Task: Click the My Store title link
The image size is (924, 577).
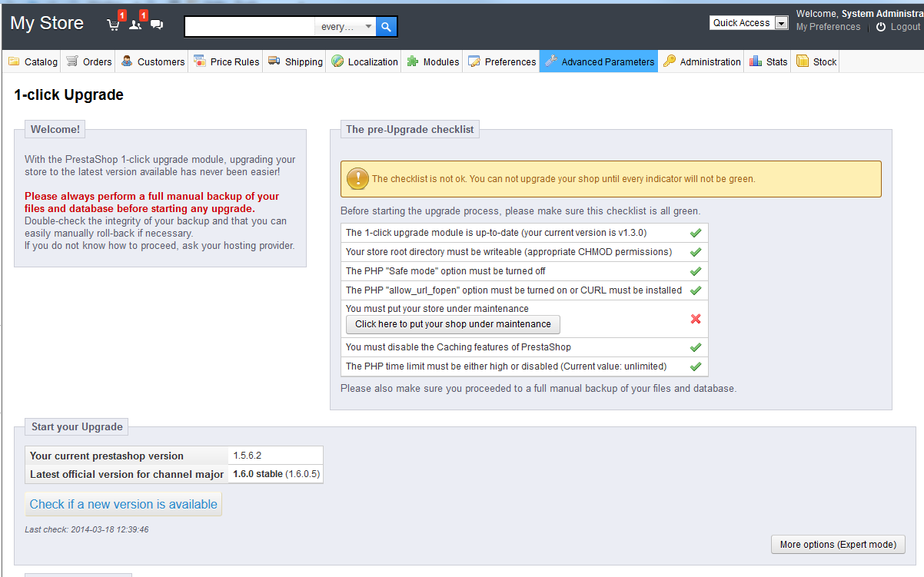Action: [x=47, y=23]
